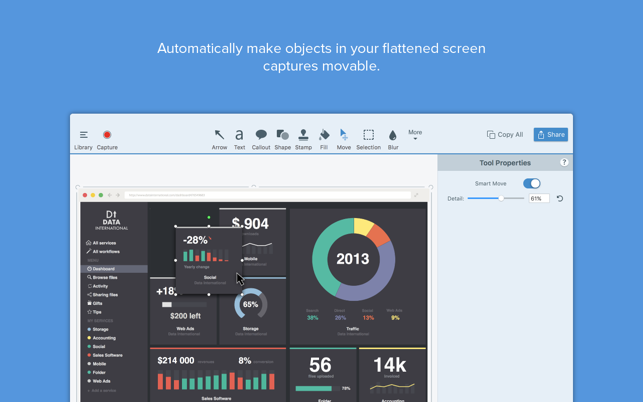Open Tool Properties help question mark
Viewport: 643px width, 402px height.
(x=564, y=162)
